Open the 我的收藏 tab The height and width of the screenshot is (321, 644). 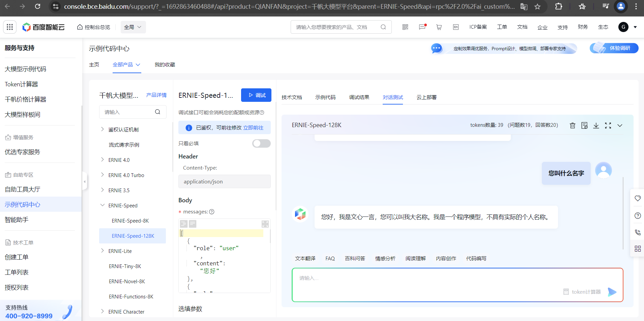pyautogui.click(x=165, y=64)
